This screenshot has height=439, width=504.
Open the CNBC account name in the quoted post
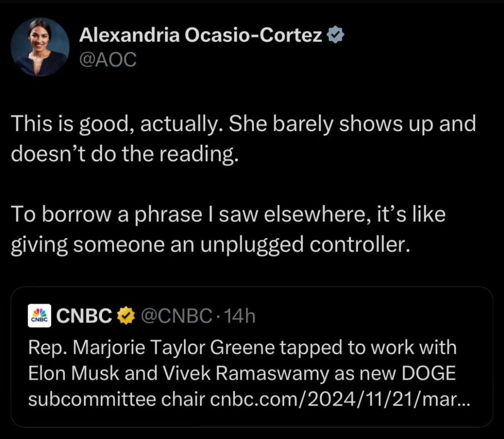[85, 316]
